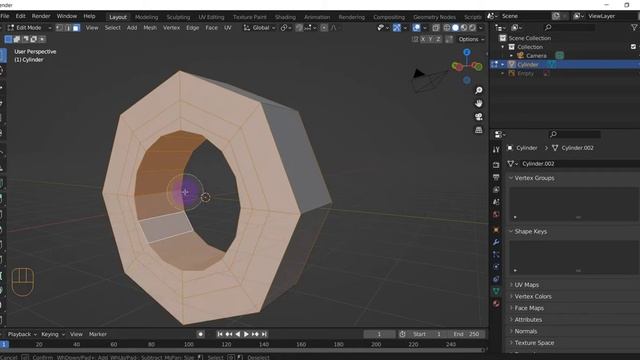
Task: Toggle X mirror axis button
Action: coord(423,39)
